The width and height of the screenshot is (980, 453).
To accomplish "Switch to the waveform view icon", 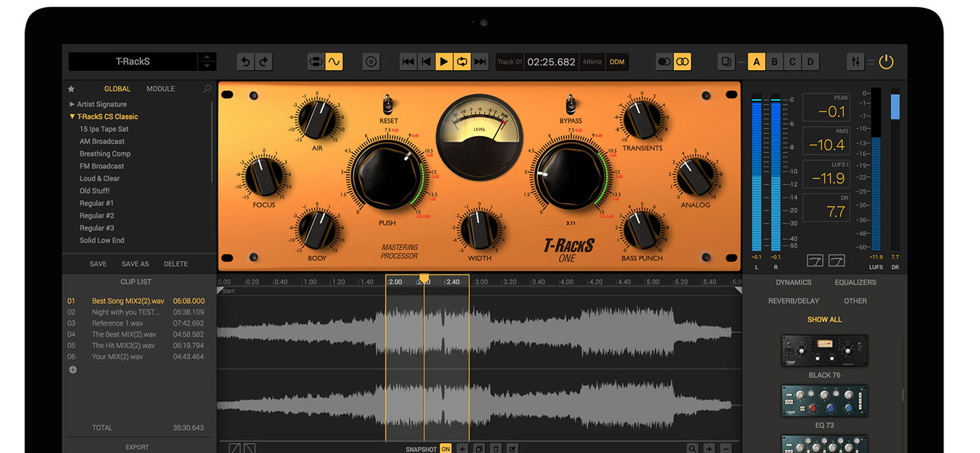I will tap(334, 62).
